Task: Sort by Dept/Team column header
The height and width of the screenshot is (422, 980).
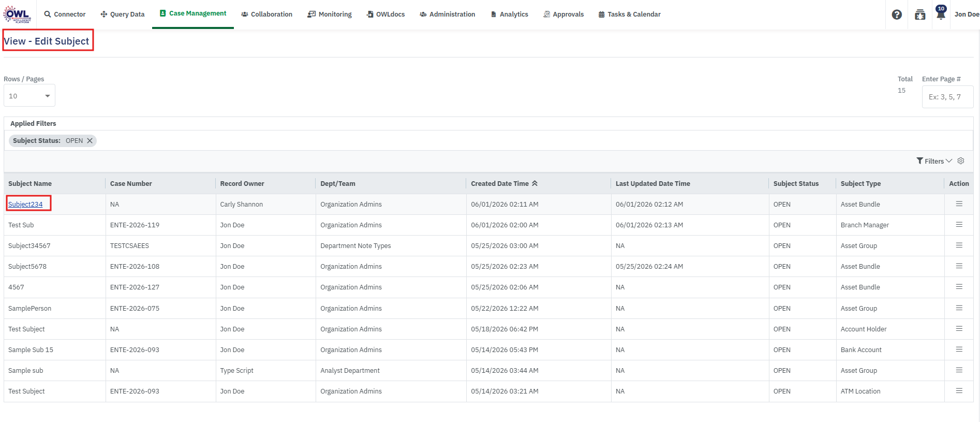Action: pos(338,184)
